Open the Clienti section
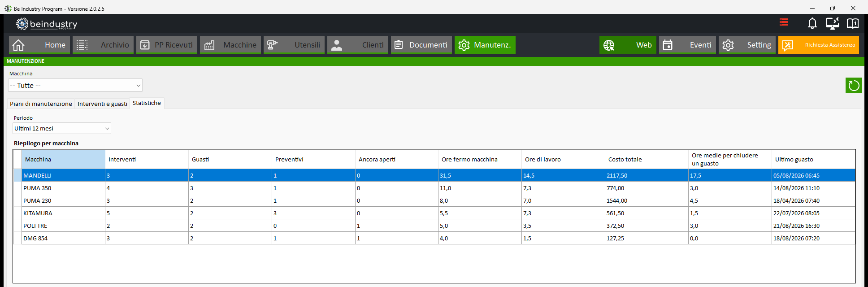 (x=358, y=45)
